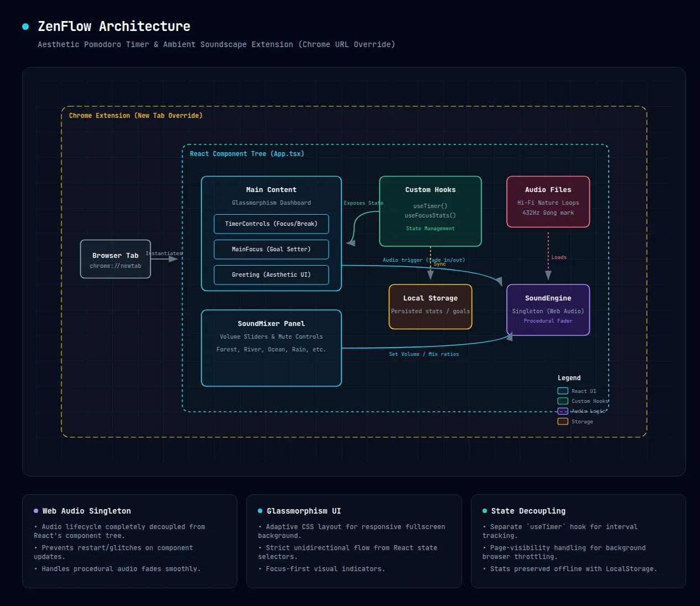Viewport: 700px width, 606px height.
Task: Click the 'State Management' text
Action: 431,229
